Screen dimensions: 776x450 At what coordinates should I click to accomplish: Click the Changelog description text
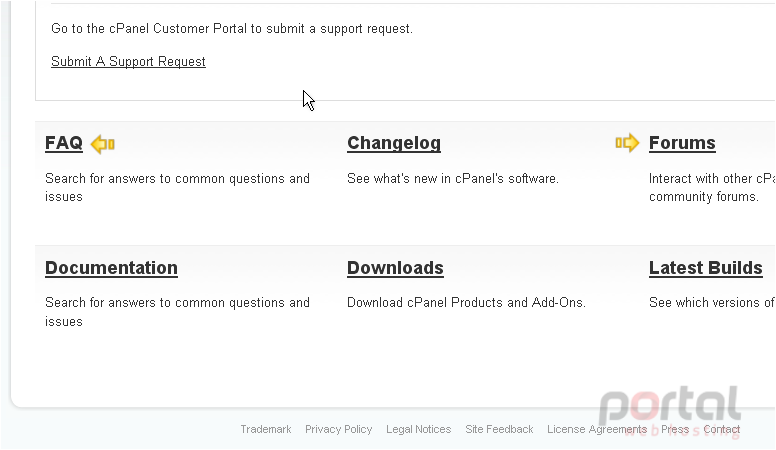point(453,179)
